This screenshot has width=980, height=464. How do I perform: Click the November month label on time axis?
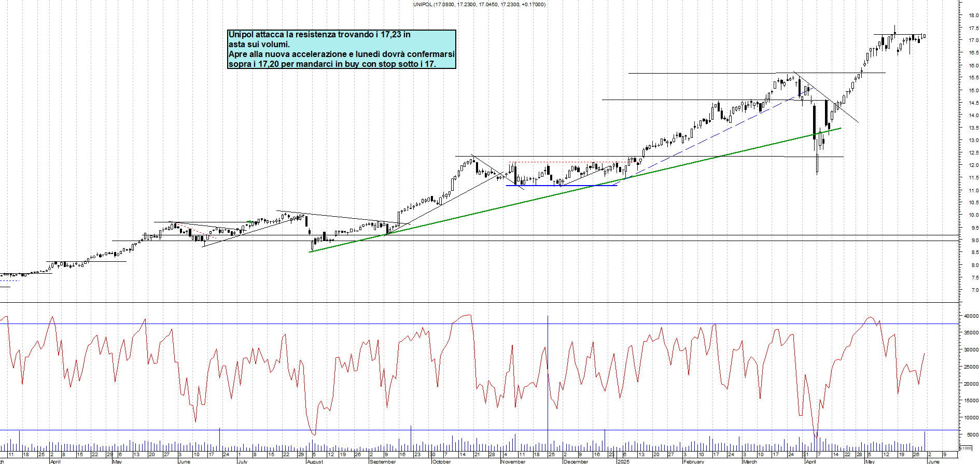click(x=513, y=461)
